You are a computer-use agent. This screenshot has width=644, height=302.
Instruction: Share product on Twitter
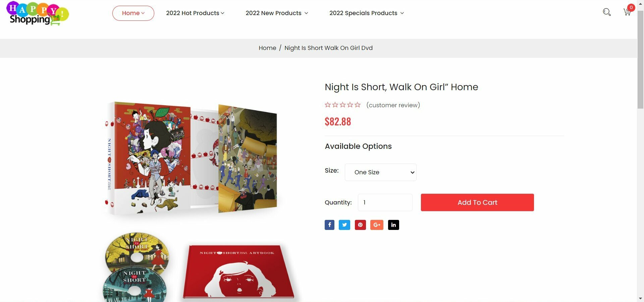(x=344, y=225)
